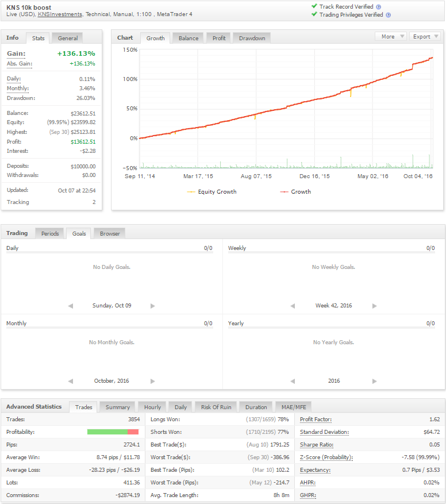Click help icon beside Trading Privileges Verified

pos(389,15)
